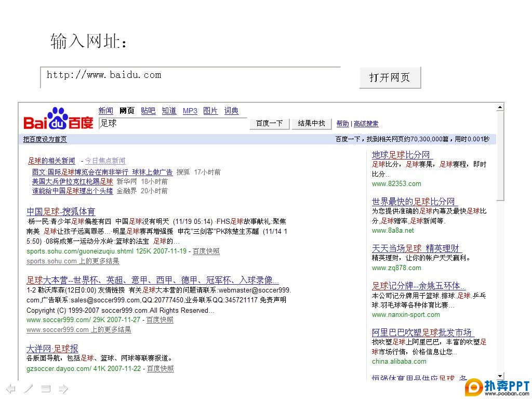
Task: Open news 谁能给中国足球理出个头绪
Action: [73, 191]
